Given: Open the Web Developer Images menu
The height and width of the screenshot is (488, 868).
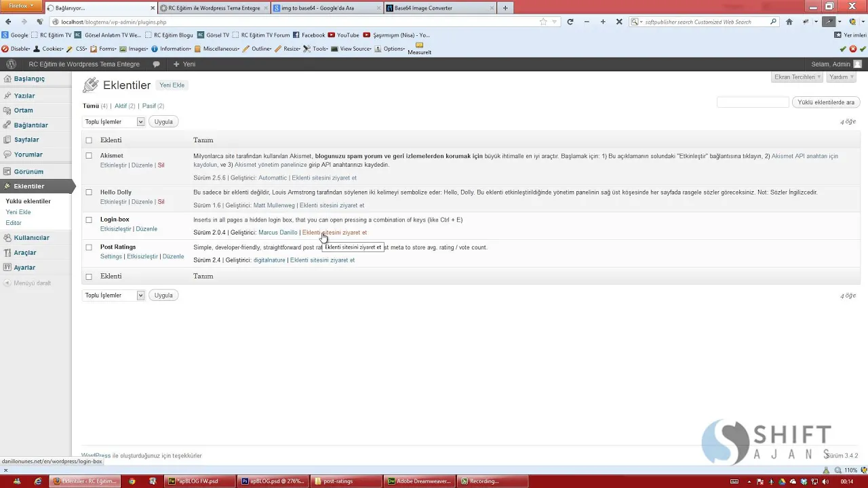Looking at the screenshot, I should (x=134, y=49).
